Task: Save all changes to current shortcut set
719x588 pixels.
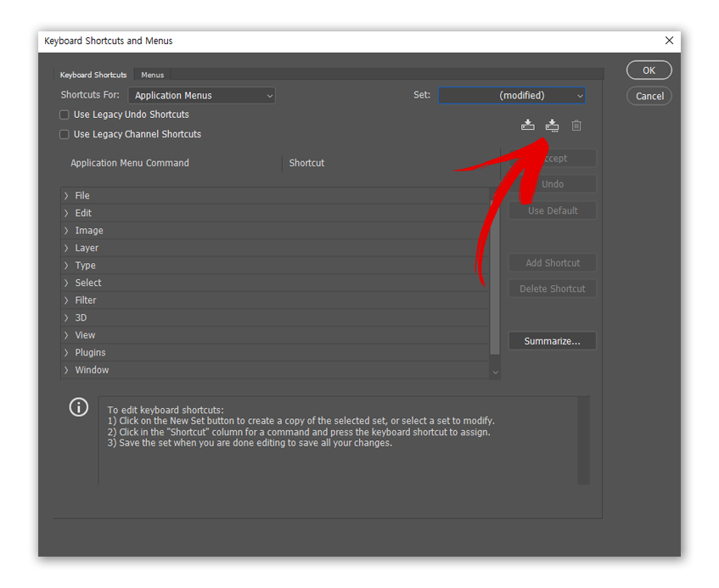Action: (x=527, y=125)
